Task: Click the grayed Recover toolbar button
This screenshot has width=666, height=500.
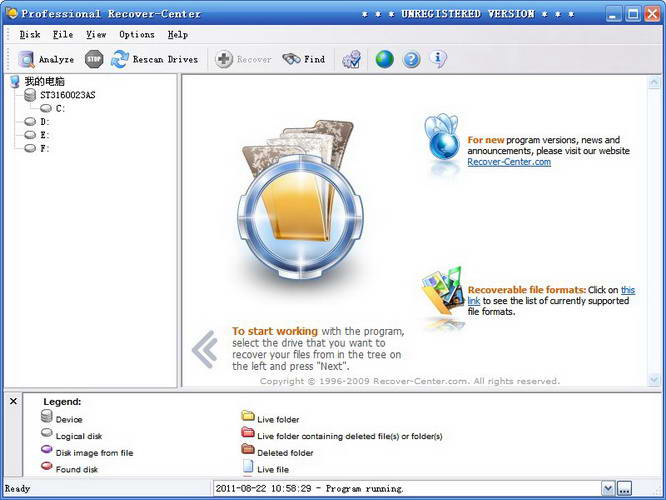Action: pyautogui.click(x=243, y=59)
